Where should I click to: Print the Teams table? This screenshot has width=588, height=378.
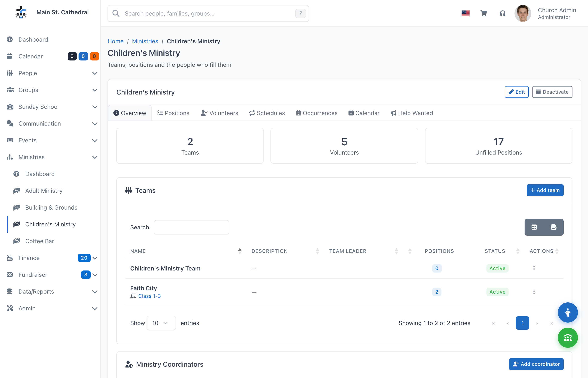pyautogui.click(x=553, y=227)
